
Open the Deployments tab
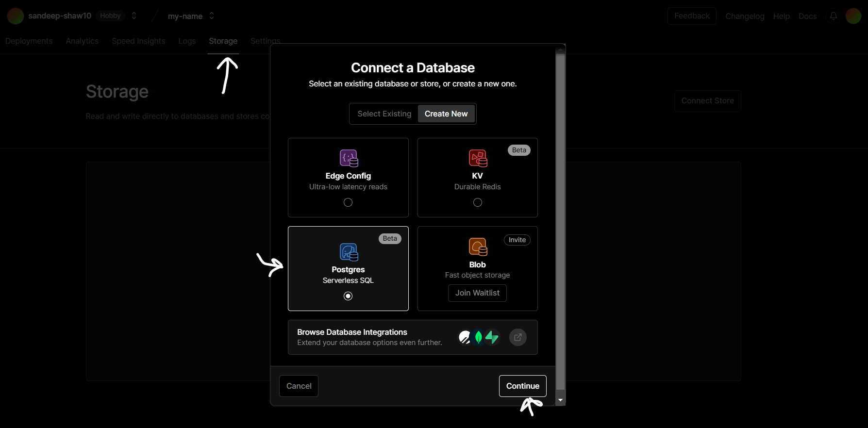point(29,41)
